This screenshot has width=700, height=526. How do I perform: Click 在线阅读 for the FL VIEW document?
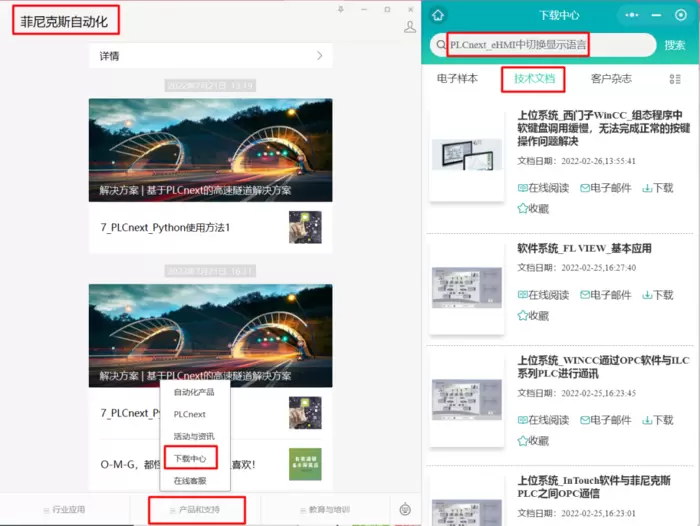pos(543,295)
